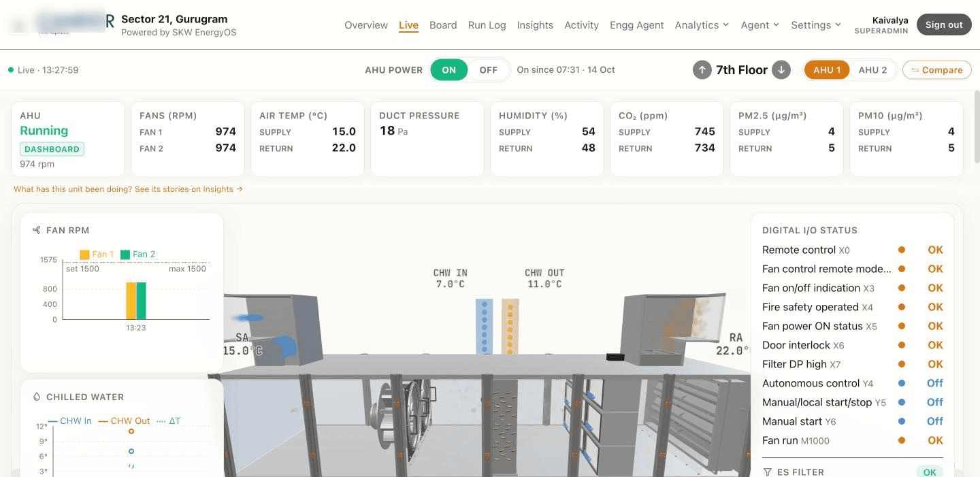Screen dimensions: 980x477
Task: Click the Autonomous control Y4 status dot
Action: [902, 383]
